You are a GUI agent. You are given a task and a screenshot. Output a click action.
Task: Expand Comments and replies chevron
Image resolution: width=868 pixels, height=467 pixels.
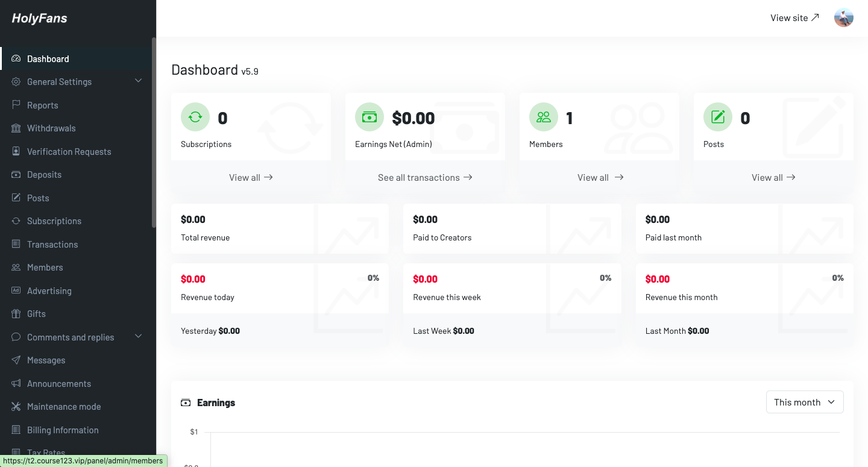point(139,336)
